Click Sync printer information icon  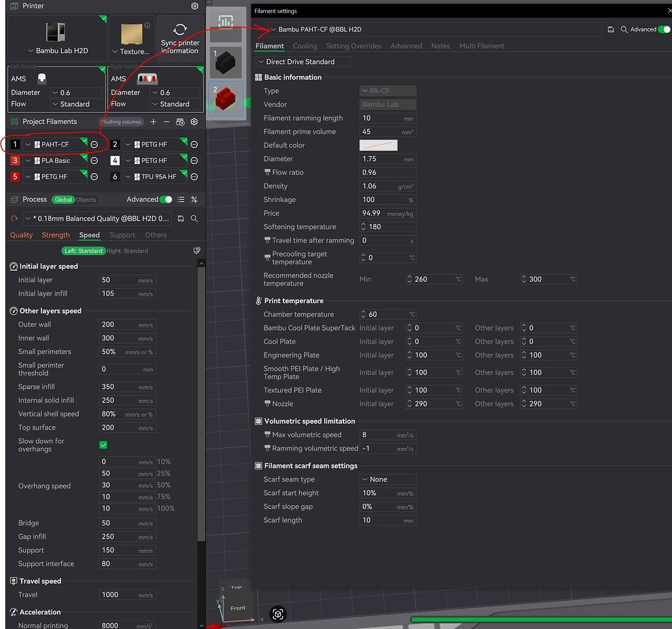(x=180, y=30)
